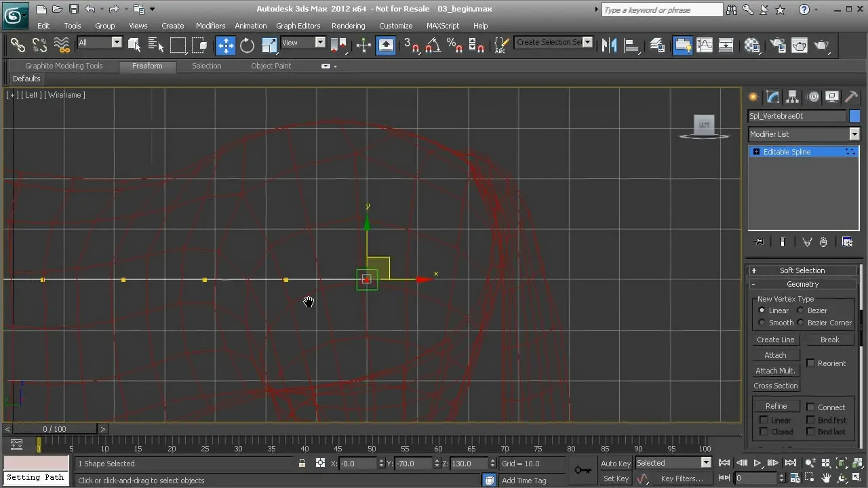Check the Closed checkbox under Refine
The height and width of the screenshot is (488, 868).
pyautogui.click(x=764, y=432)
